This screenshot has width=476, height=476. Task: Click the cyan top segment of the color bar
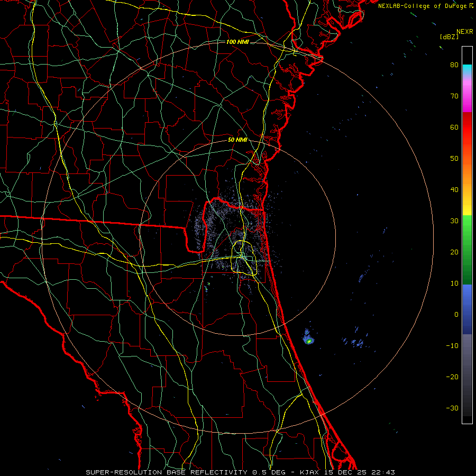467,70
